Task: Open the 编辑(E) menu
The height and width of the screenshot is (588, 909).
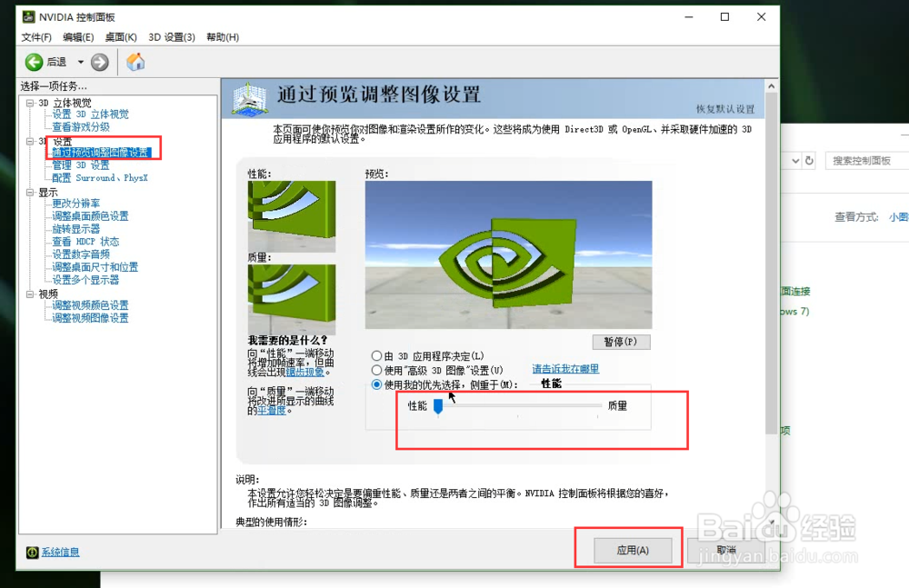Action: (78, 37)
